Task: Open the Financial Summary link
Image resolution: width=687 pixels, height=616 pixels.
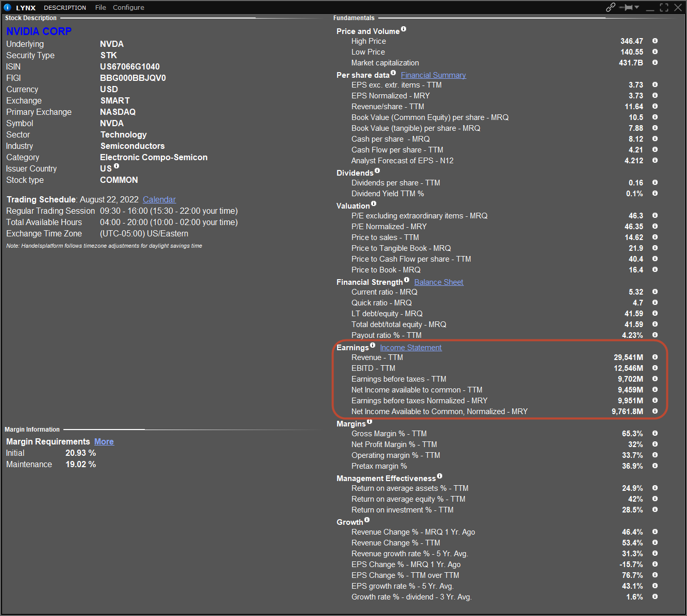Action: (433, 75)
